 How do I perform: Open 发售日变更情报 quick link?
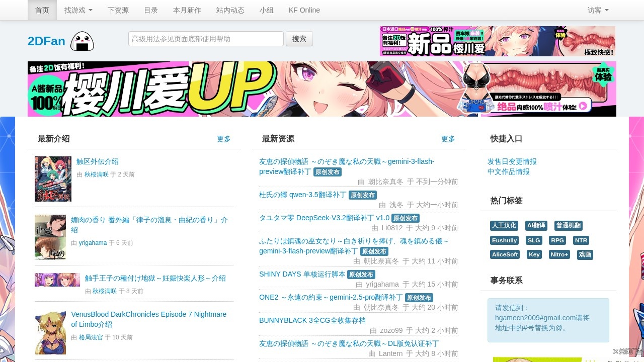[x=512, y=161]
